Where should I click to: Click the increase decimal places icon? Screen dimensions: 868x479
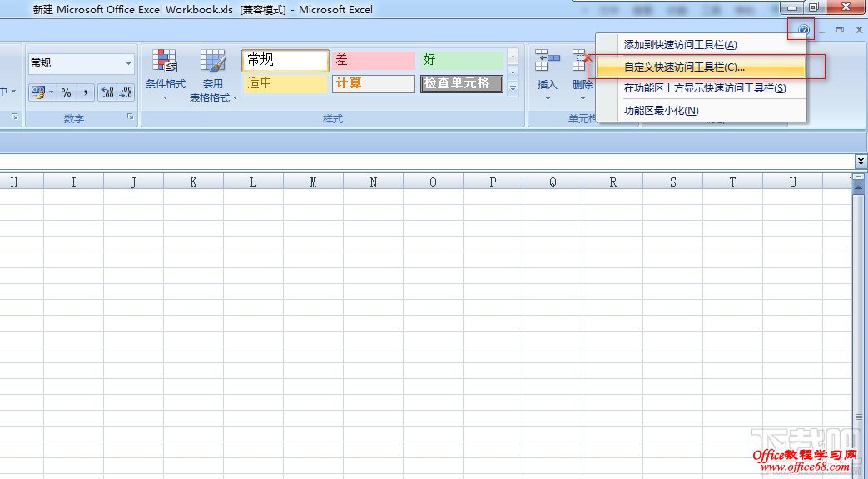(x=107, y=92)
